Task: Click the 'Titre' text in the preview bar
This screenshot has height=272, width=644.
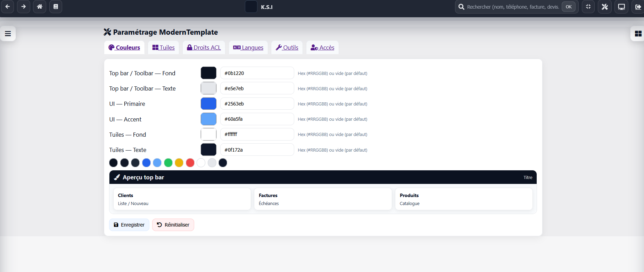Action: [x=528, y=177]
